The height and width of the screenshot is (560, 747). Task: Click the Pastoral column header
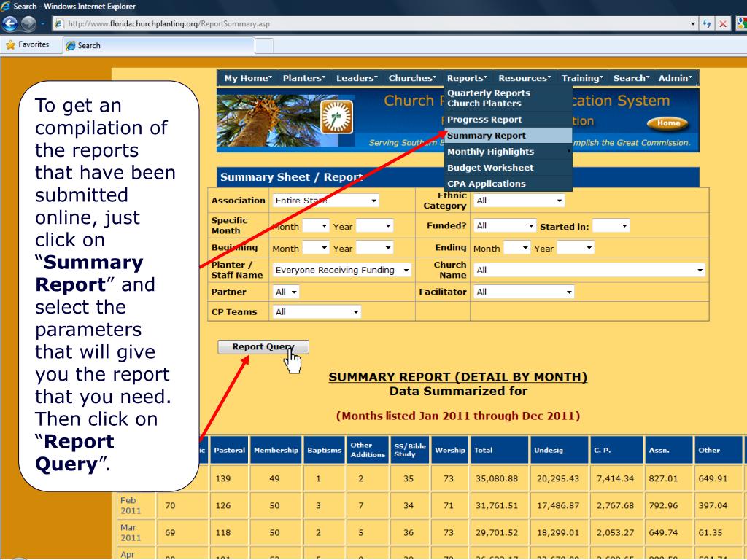coord(229,450)
